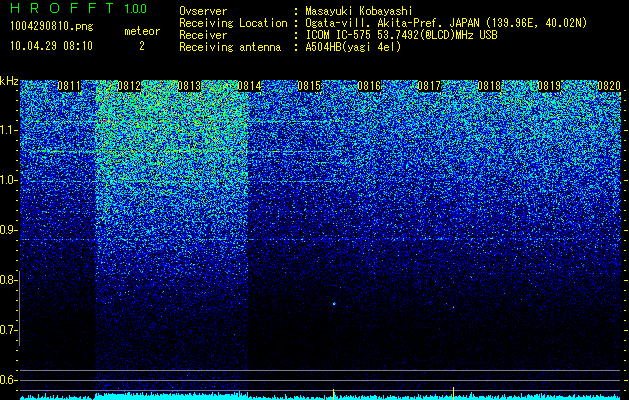Click the 0813 time marker
629x400 pixels.
(x=189, y=86)
